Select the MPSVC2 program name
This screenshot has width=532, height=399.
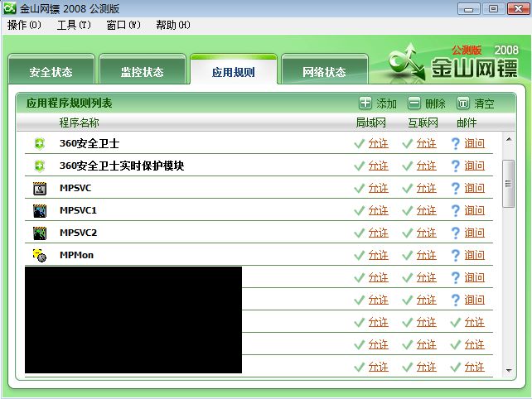[78, 233]
